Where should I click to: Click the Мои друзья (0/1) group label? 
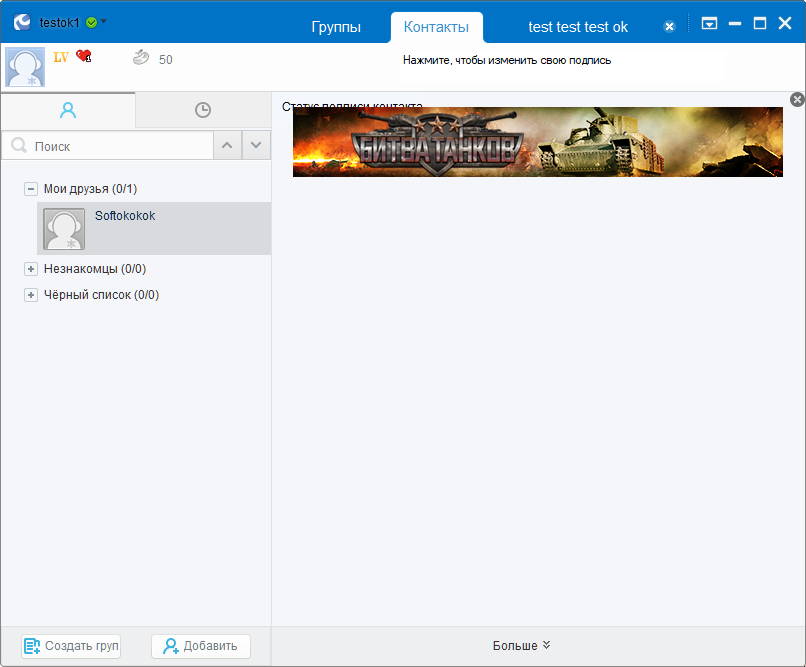pos(90,189)
